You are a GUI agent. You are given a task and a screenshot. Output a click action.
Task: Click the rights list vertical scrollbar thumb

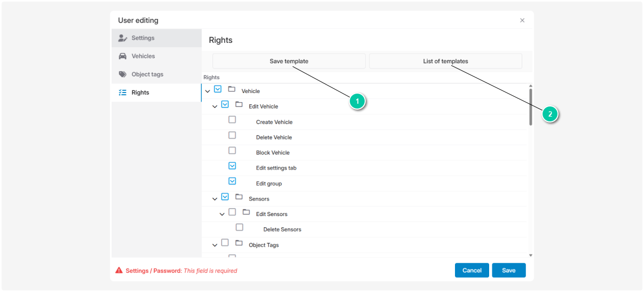point(530,106)
